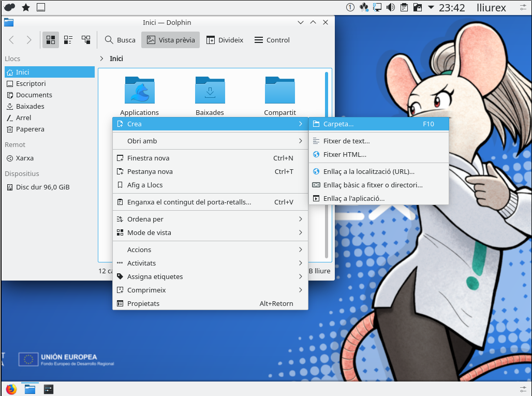Launch Firefox from the bottom taskbar

coord(11,389)
